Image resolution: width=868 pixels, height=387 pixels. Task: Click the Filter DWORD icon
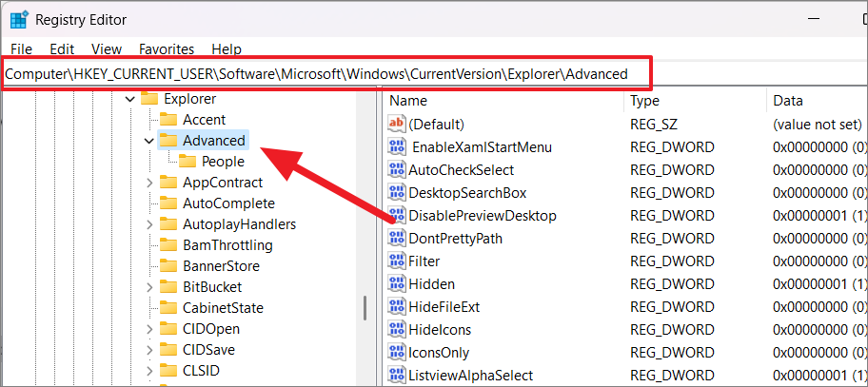click(397, 261)
